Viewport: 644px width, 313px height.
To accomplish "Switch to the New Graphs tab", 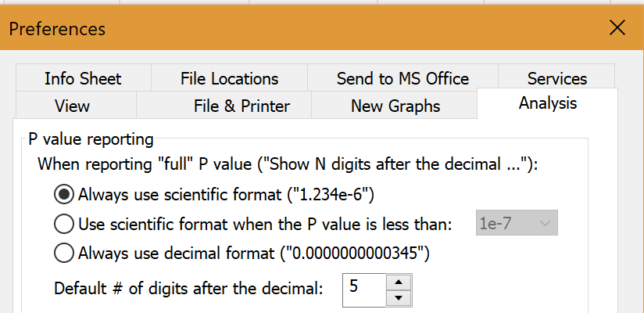I will click(395, 106).
